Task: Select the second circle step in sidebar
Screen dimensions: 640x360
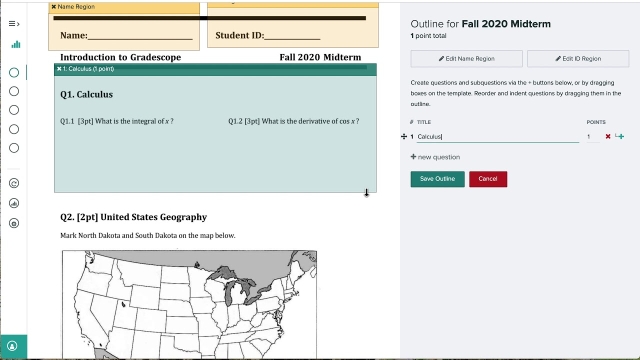Action: pos(14,91)
